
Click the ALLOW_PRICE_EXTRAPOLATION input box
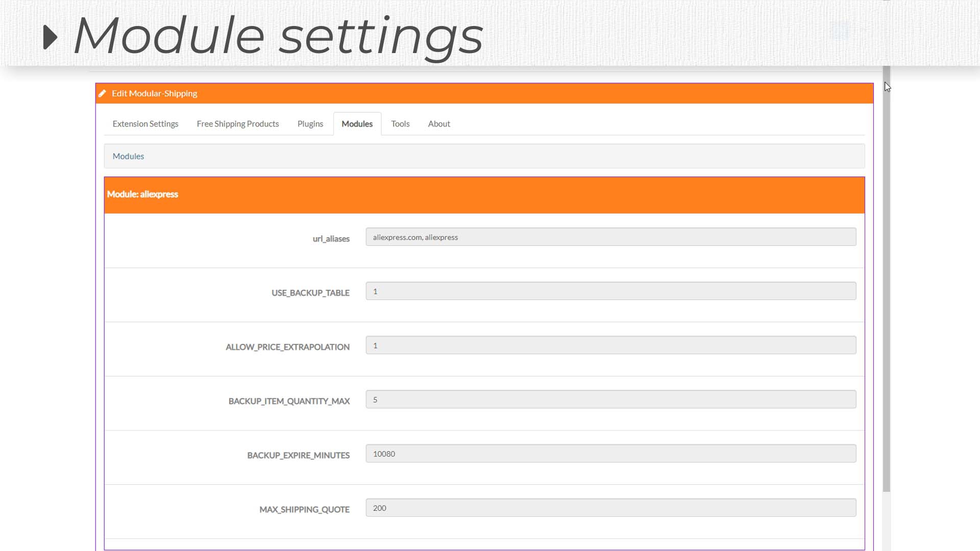pos(610,345)
